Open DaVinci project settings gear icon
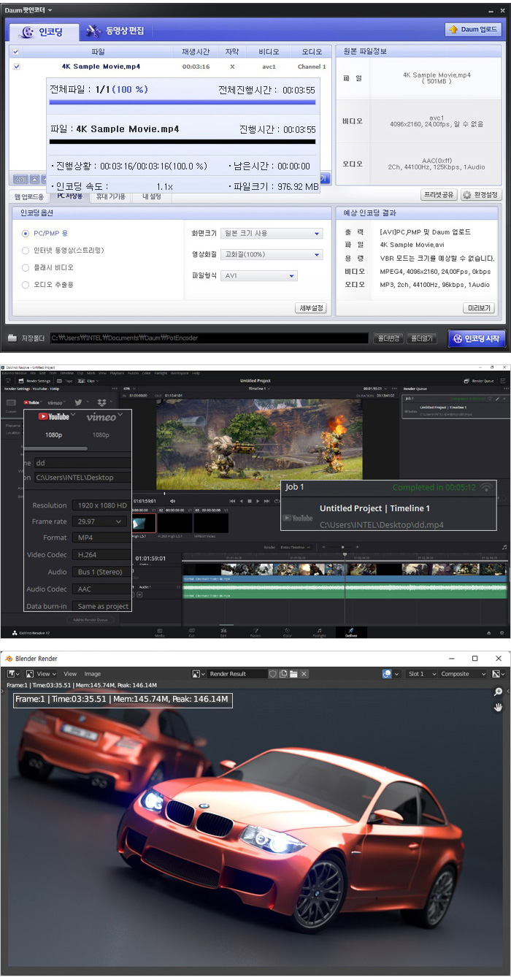This screenshot has height=980, width=511. [x=502, y=632]
